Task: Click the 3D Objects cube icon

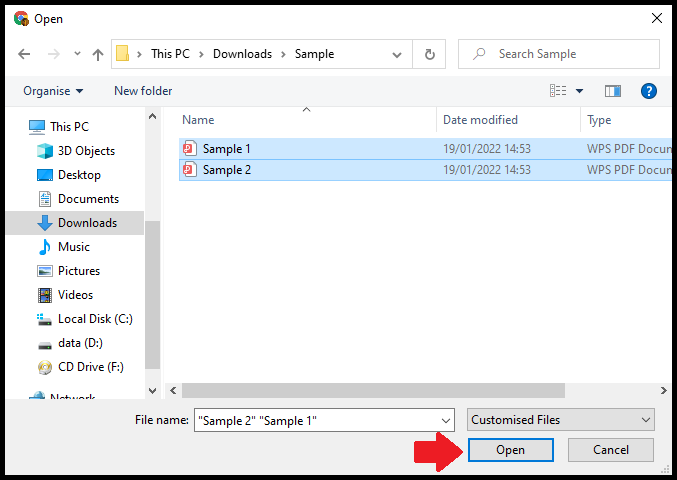Action: point(44,151)
